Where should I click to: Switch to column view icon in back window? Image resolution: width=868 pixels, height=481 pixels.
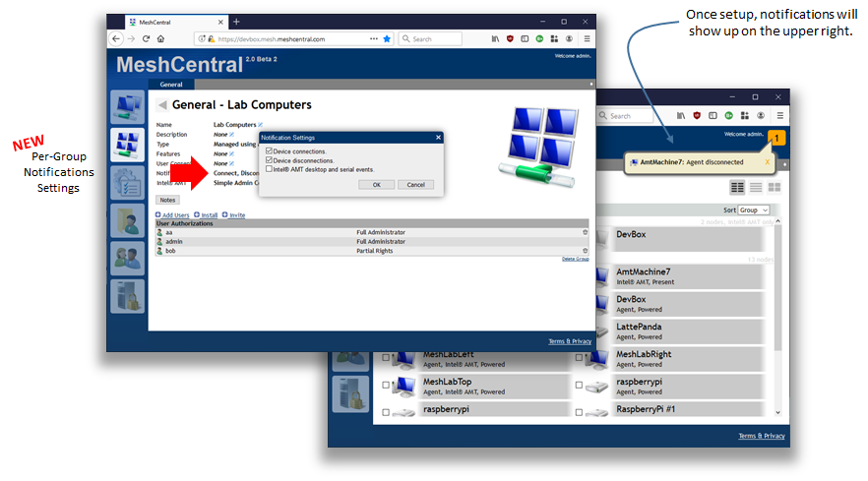737,188
